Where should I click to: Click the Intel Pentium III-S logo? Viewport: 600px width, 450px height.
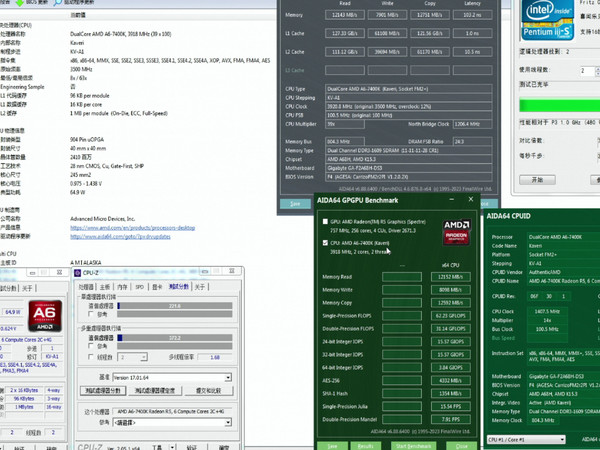pos(548,20)
